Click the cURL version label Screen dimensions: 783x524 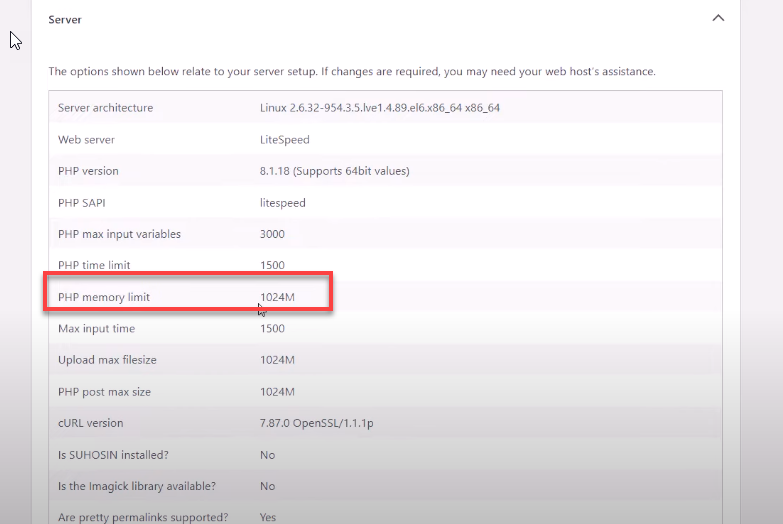[90, 423]
